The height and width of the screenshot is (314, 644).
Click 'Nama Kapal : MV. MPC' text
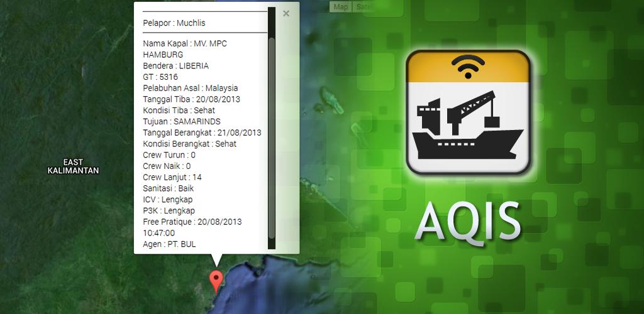[185, 43]
